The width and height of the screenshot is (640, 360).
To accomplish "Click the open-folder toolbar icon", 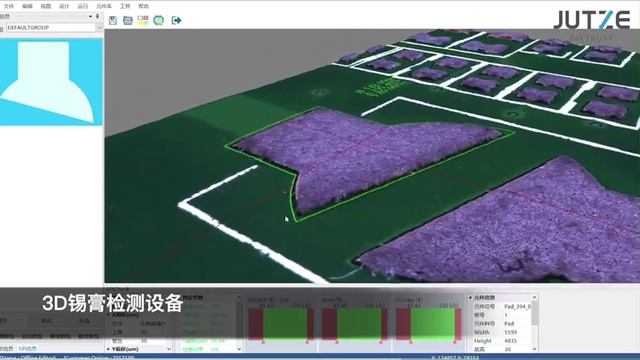I will pos(128,20).
